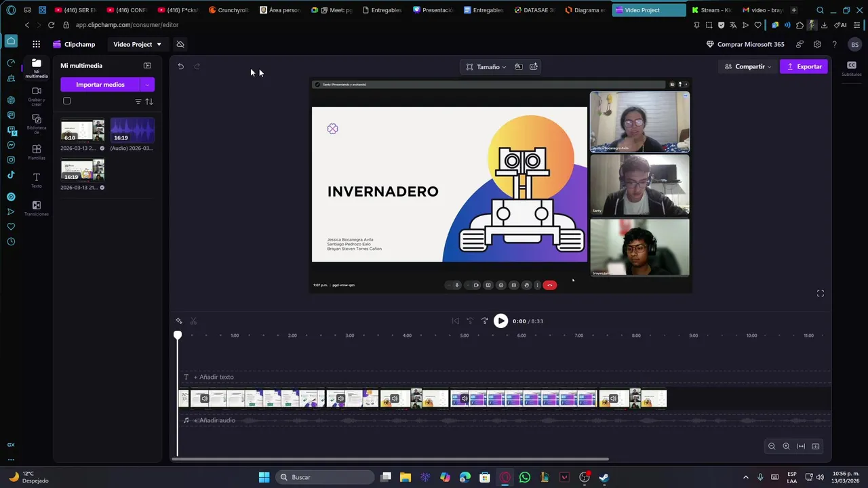The width and height of the screenshot is (868, 488).
Task: Fit timeline to screen
Action: point(801,446)
